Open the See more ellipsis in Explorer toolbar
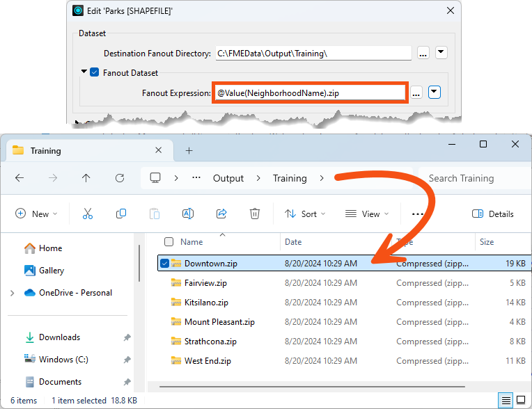 coord(417,214)
